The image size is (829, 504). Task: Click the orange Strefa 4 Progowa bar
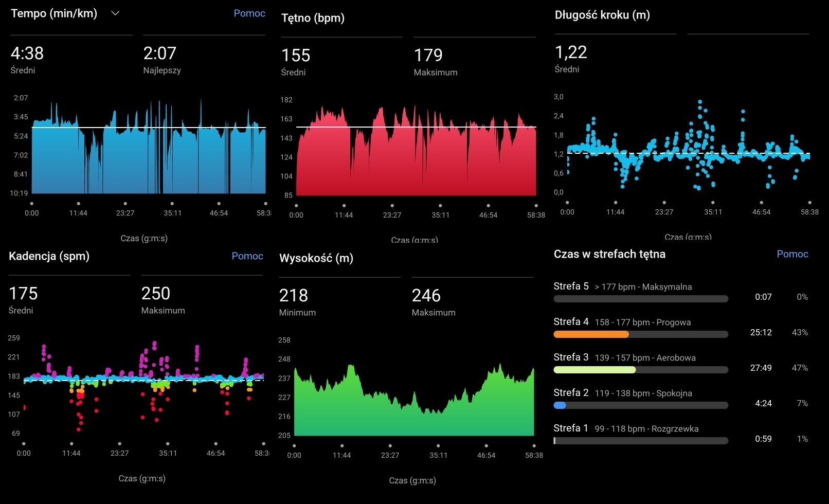click(x=640, y=334)
